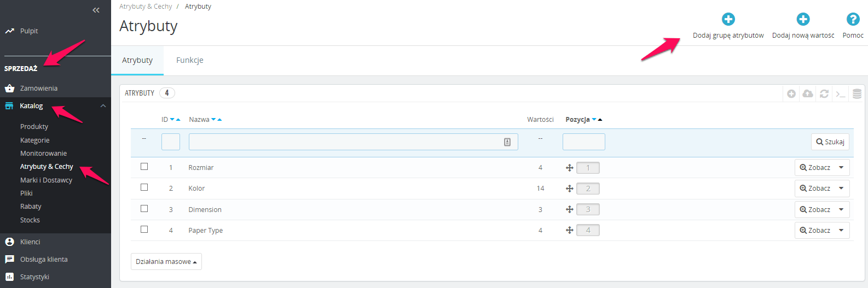Image resolution: width=868 pixels, height=288 pixels.
Task: Collapse the Katalog submenu chevron
Action: (x=103, y=106)
